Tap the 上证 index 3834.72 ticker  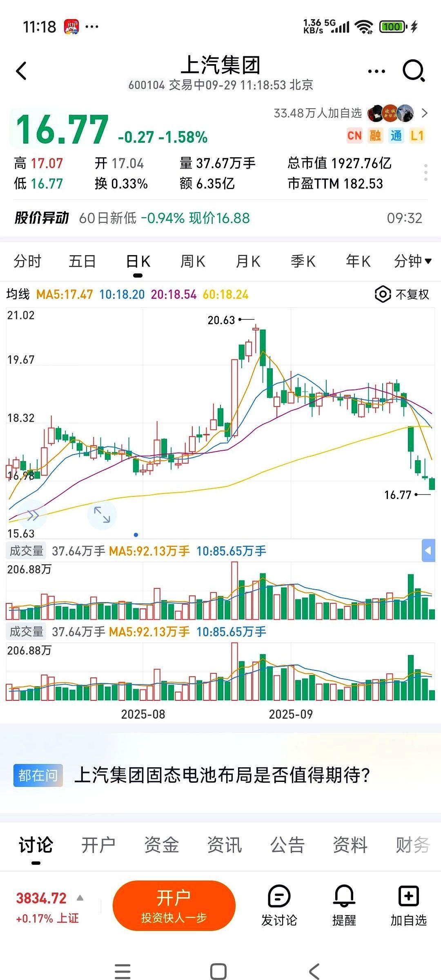tap(47, 908)
